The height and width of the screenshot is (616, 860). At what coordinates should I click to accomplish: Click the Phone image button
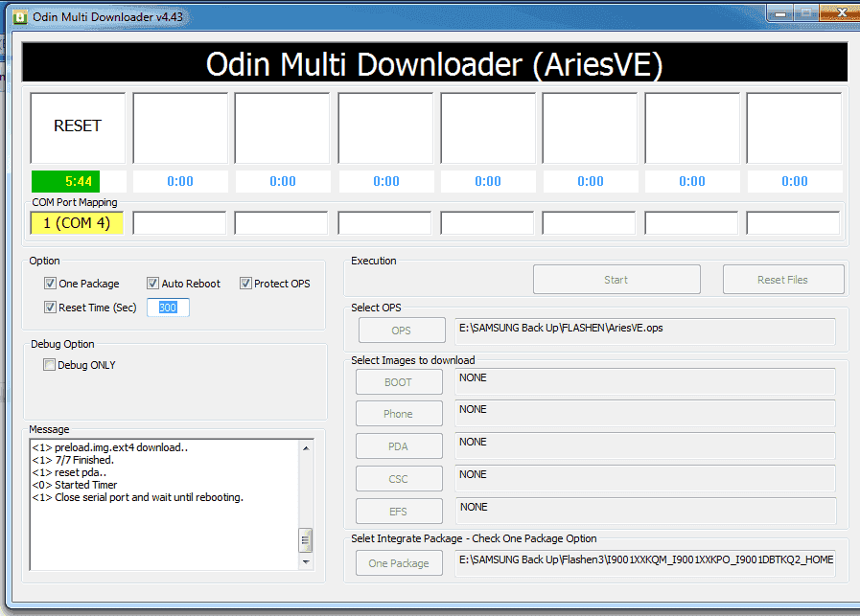tap(399, 414)
